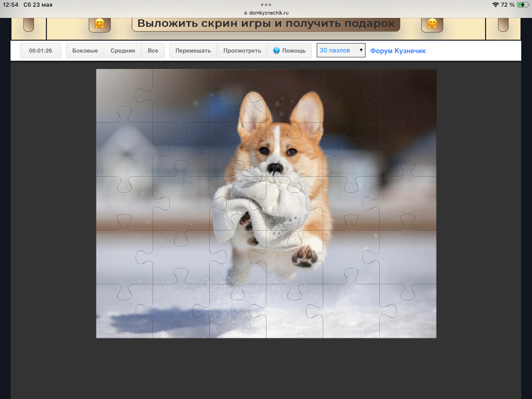The width and height of the screenshot is (532, 399).
Task: Tap the Wi-Fi status icon
Action: pos(495,5)
